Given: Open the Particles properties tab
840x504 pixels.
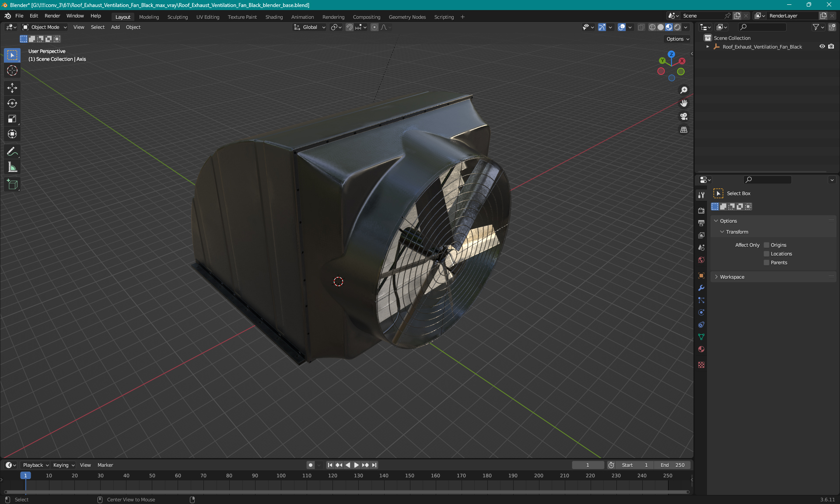Looking at the screenshot, I should point(701,300).
